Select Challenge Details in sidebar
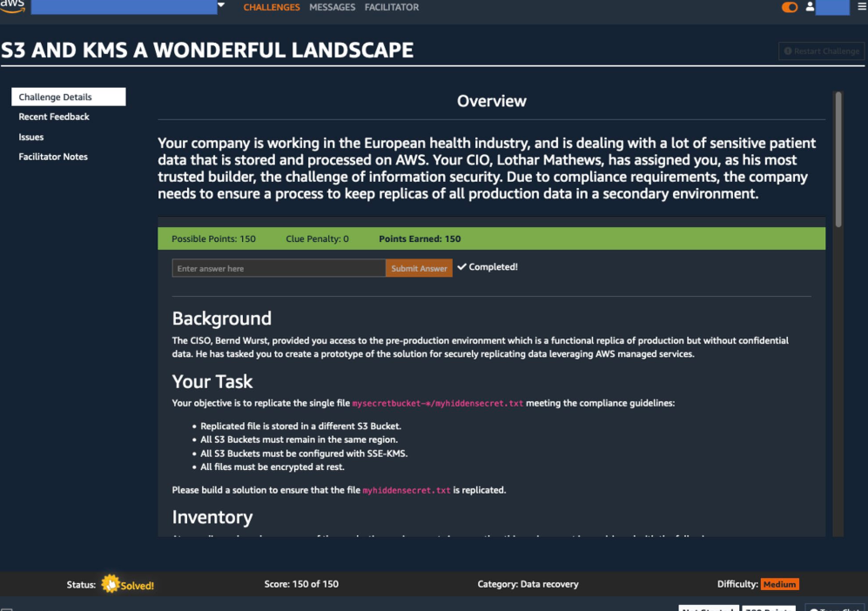This screenshot has height=611, width=868. 69,97
